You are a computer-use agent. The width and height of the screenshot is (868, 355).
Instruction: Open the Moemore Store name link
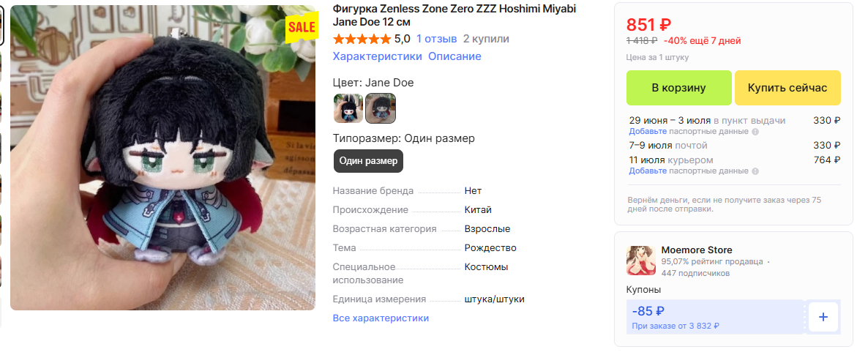point(697,250)
